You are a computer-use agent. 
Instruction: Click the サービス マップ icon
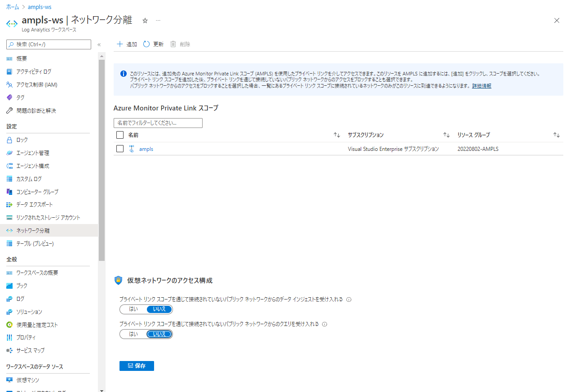tap(9, 351)
